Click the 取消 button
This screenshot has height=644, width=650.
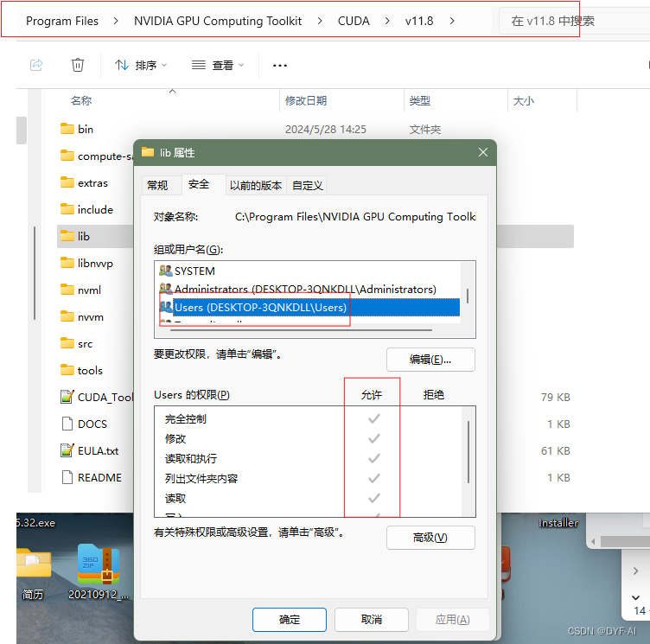coord(372,620)
